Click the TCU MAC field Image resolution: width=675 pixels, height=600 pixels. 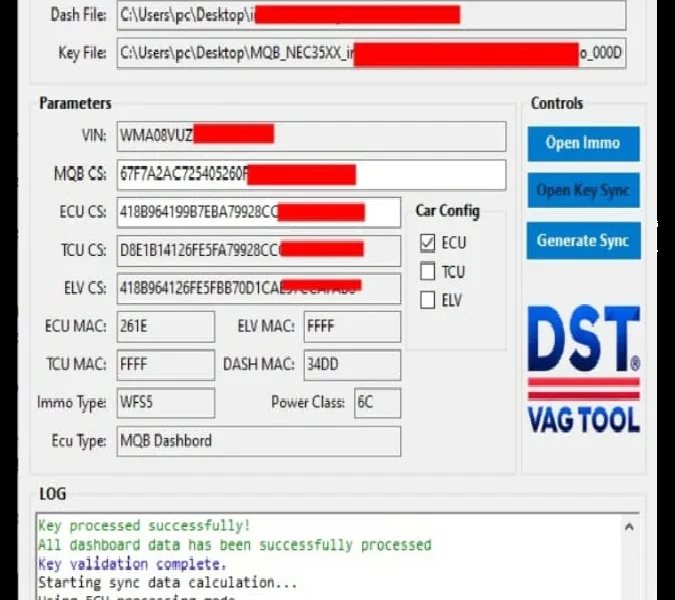[x=164, y=365]
